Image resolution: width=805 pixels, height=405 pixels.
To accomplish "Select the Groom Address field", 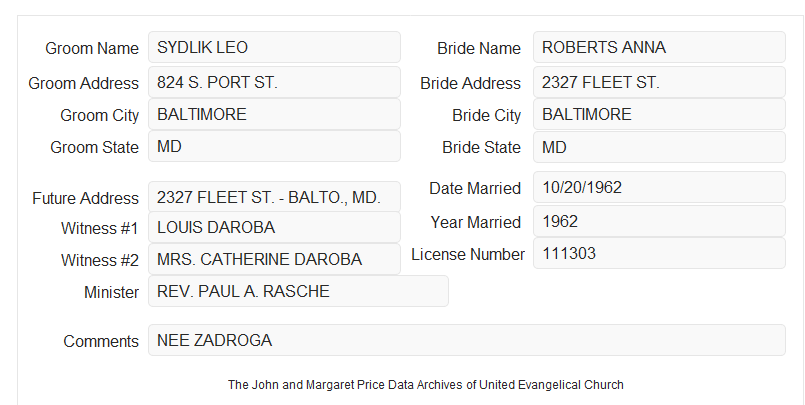I will click(x=274, y=82).
